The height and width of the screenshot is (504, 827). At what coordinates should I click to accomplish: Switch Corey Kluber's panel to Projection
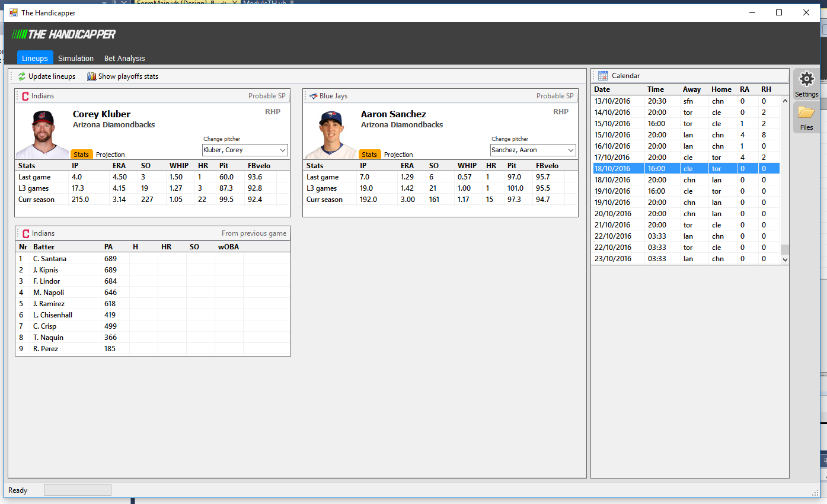tap(110, 155)
